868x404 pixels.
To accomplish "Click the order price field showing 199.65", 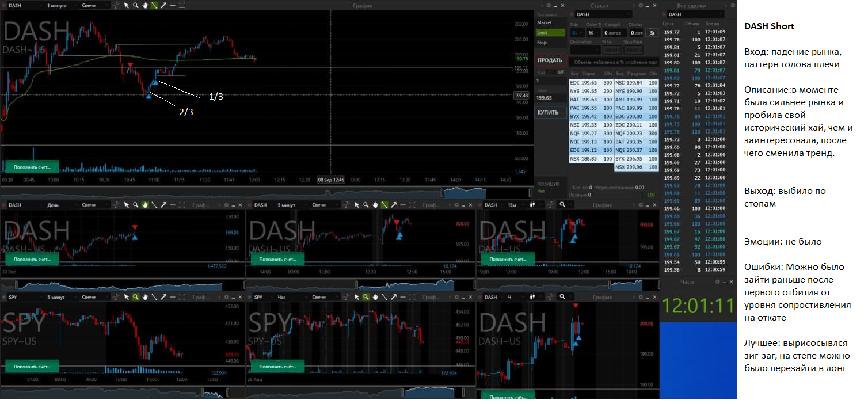I will (550, 98).
